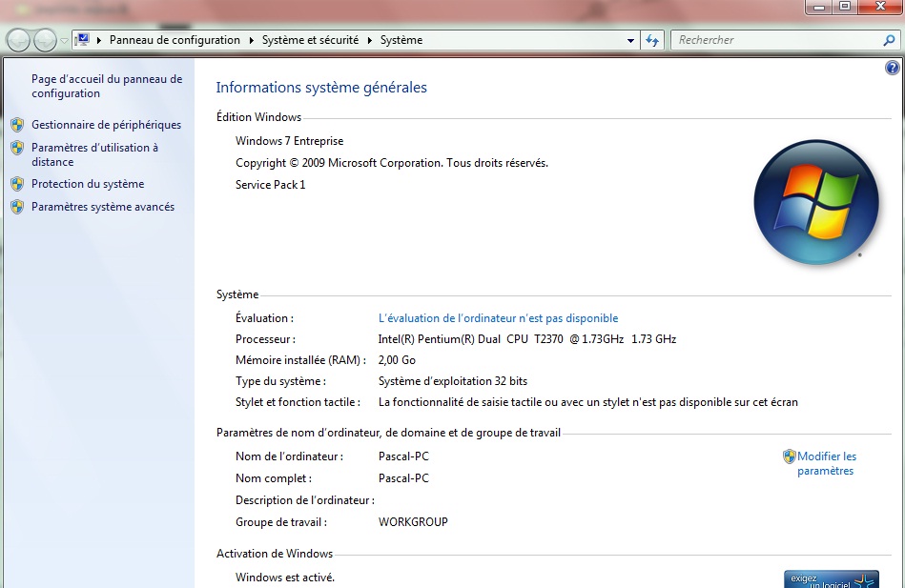Click the shield icon beside Paramètres d'utilisation à distance

tap(17, 148)
